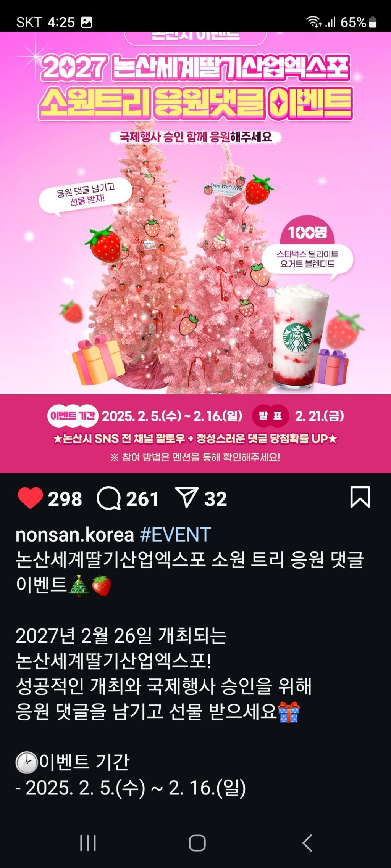View the 298 likes count
Image resolution: width=391 pixels, height=868 pixels.
[x=65, y=499]
